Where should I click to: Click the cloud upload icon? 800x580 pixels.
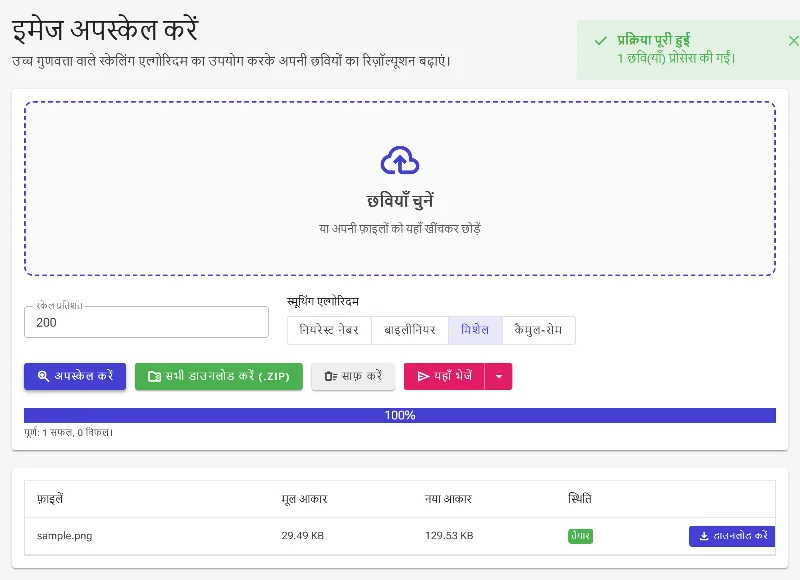coord(400,160)
